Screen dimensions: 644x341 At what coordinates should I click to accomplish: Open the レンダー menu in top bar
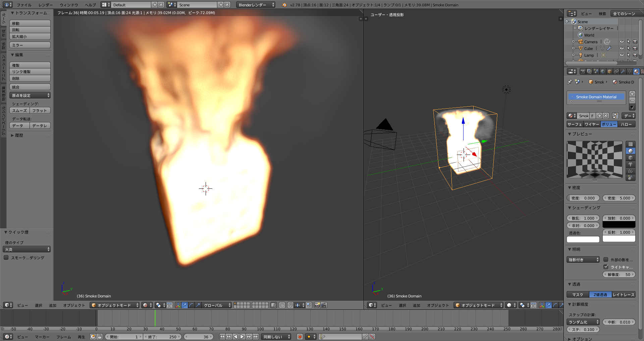click(45, 5)
